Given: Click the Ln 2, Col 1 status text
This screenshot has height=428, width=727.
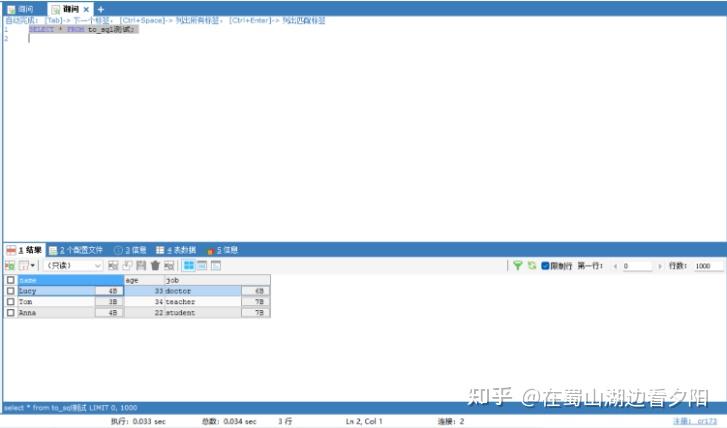Looking at the screenshot, I should coord(364,421).
